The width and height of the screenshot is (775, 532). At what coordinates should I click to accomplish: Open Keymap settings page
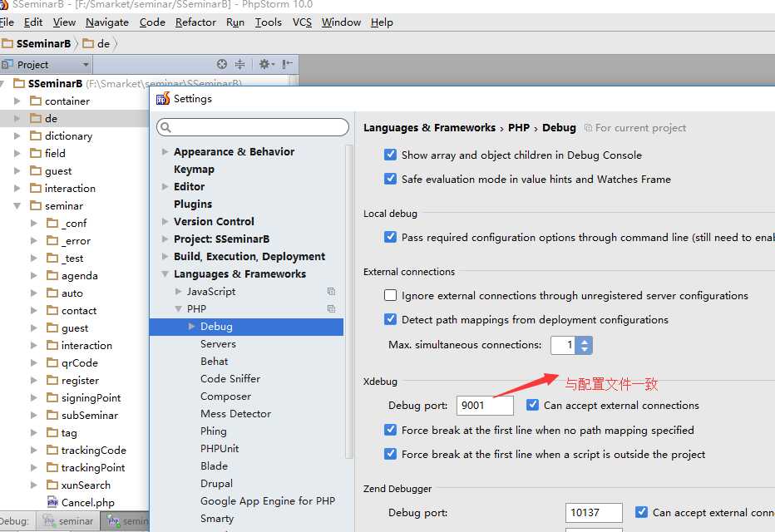coord(194,169)
